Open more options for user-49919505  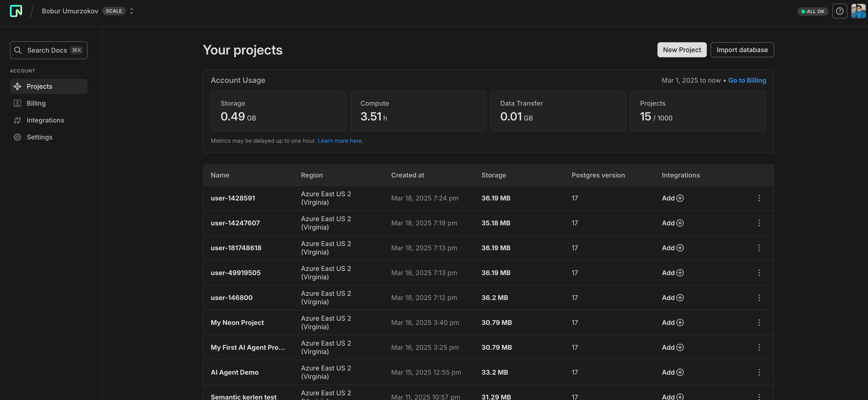(759, 273)
